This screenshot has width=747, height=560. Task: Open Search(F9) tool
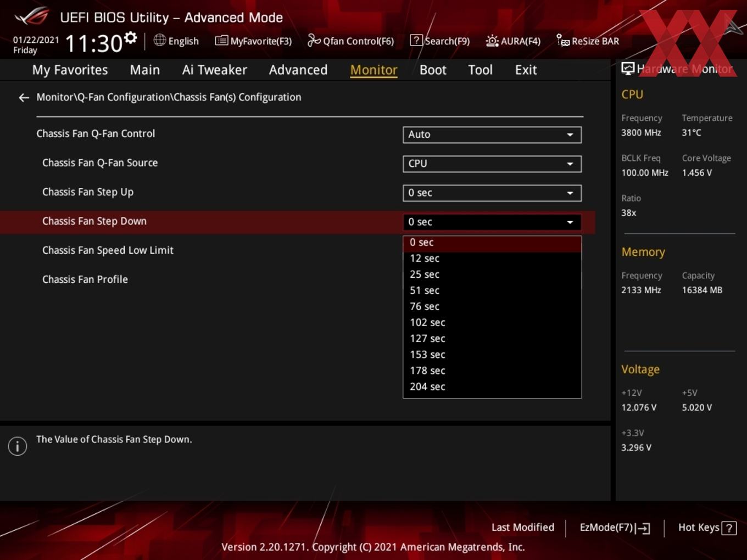(x=440, y=41)
